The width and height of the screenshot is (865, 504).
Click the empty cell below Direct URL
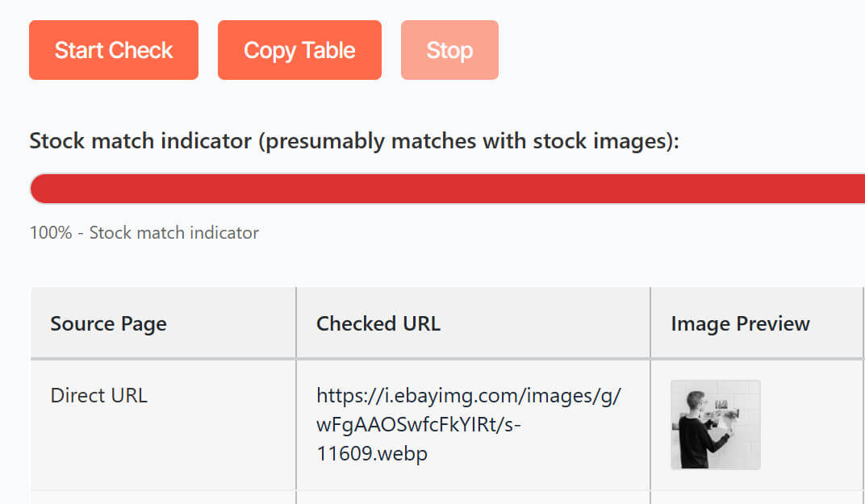(163, 498)
